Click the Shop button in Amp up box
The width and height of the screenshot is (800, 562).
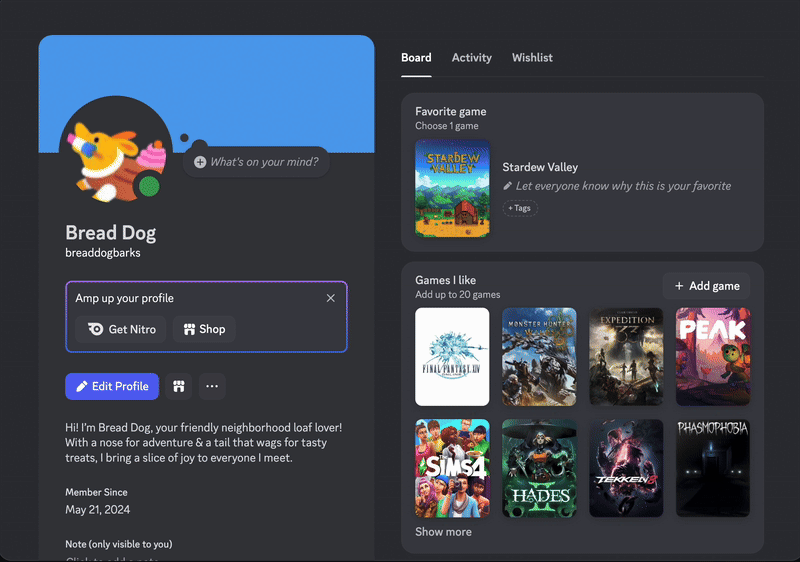[204, 329]
